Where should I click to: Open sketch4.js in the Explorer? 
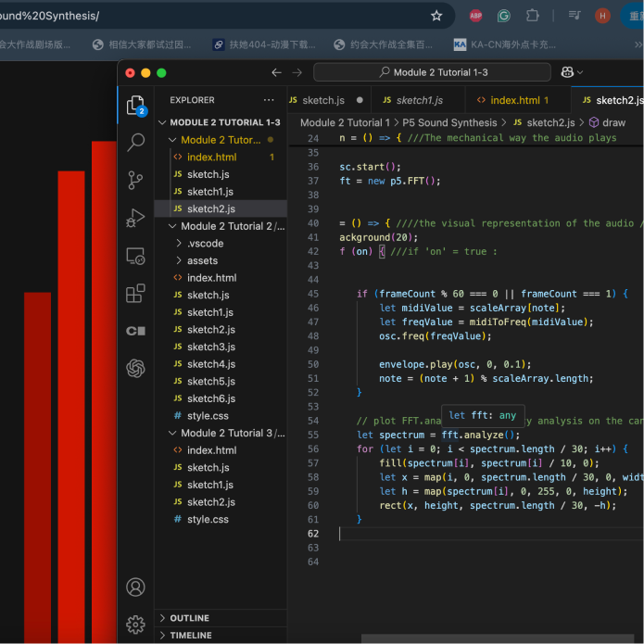[221, 364]
